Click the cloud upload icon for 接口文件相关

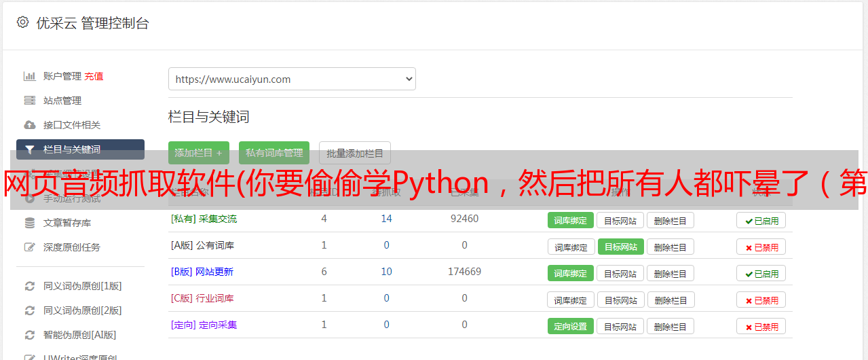(x=30, y=125)
